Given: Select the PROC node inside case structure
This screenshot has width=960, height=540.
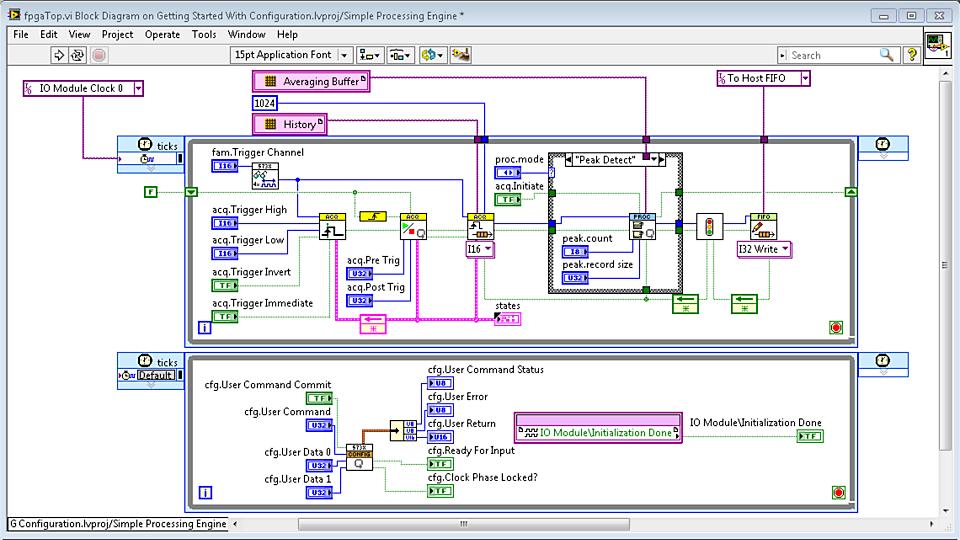Looking at the screenshot, I should (x=642, y=227).
